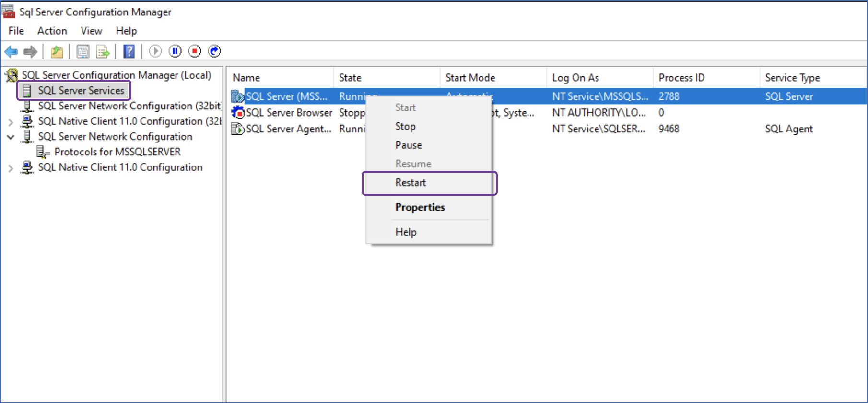Screen dimensions: 868x403
Task: Choose Help from the context menu
Action: click(x=429, y=232)
